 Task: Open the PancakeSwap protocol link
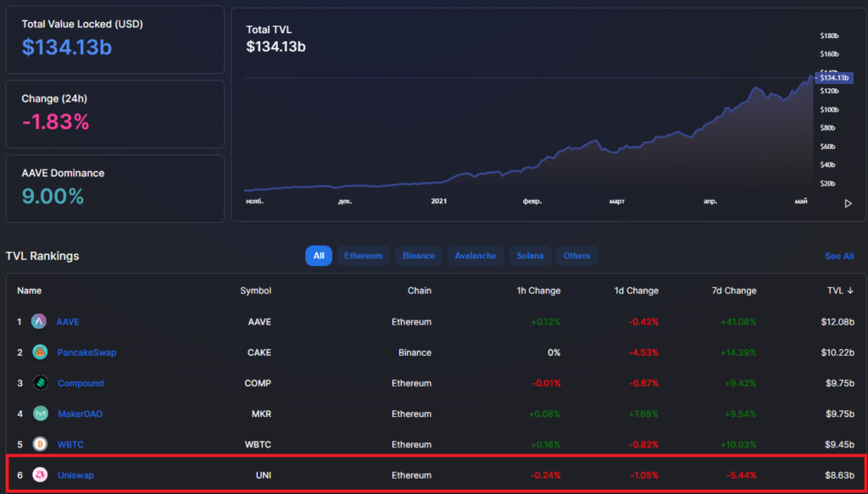pyautogui.click(x=86, y=352)
